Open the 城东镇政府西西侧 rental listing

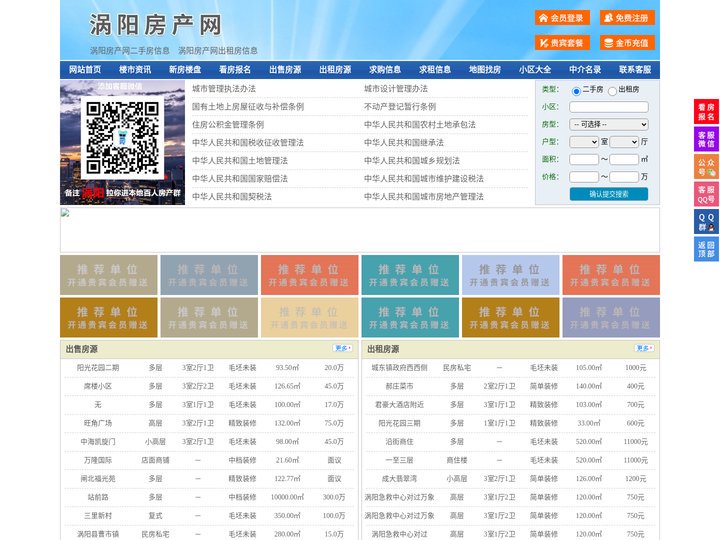(x=399, y=367)
